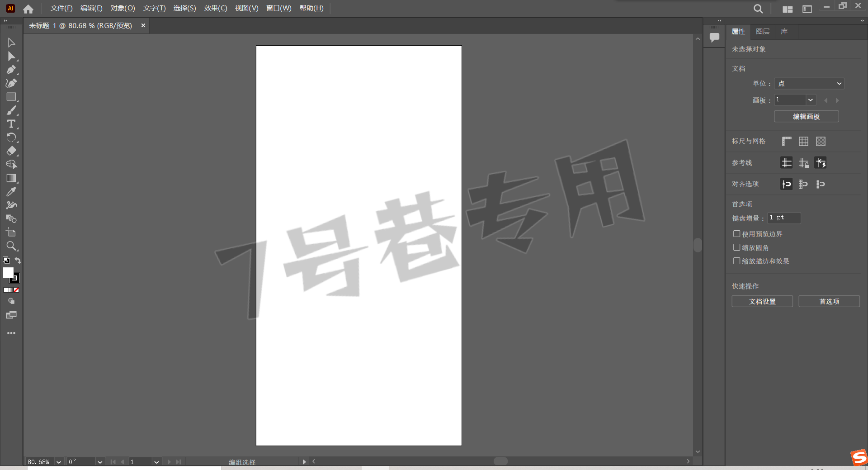
Task: Toggle rulers display
Action: pos(787,142)
